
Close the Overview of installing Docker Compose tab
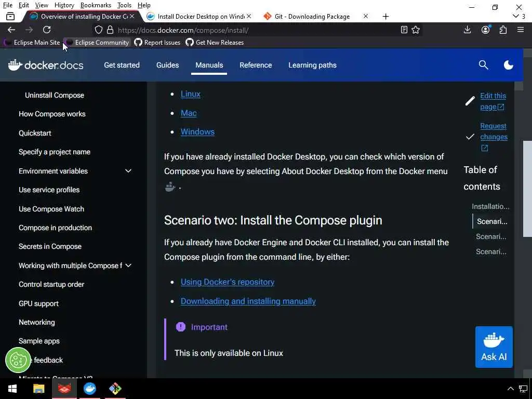click(131, 16)
